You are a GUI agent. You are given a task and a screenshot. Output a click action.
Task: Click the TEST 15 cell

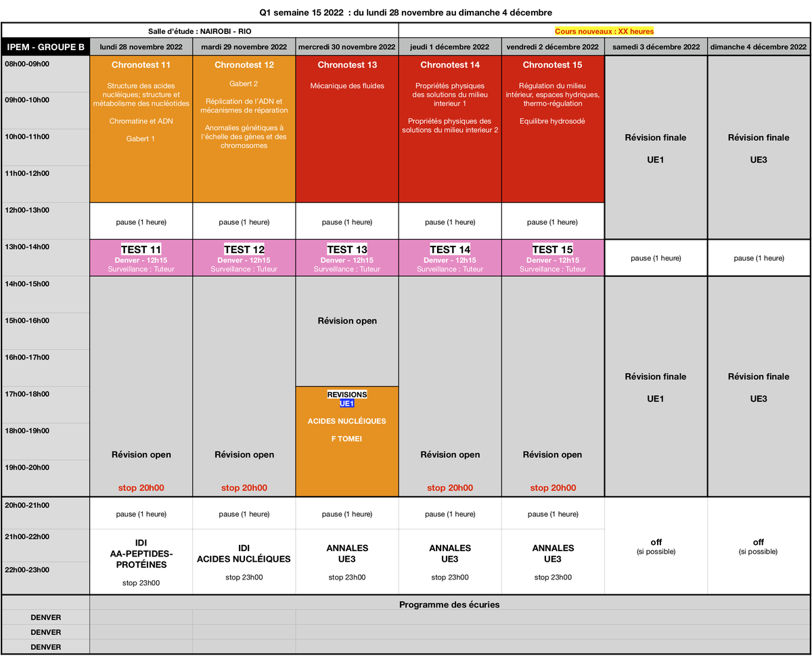click(x=553, y=257)
